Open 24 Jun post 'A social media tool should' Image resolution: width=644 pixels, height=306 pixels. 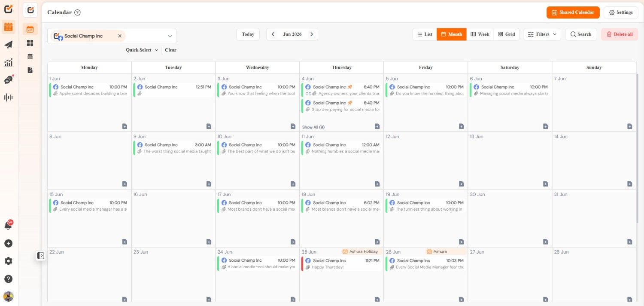coord(257,264)
